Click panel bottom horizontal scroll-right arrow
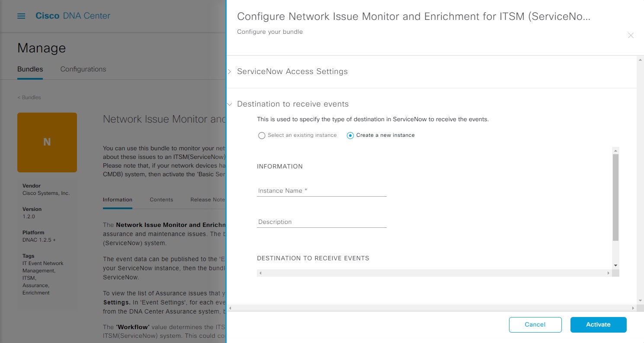 click(x=633, y=308)
